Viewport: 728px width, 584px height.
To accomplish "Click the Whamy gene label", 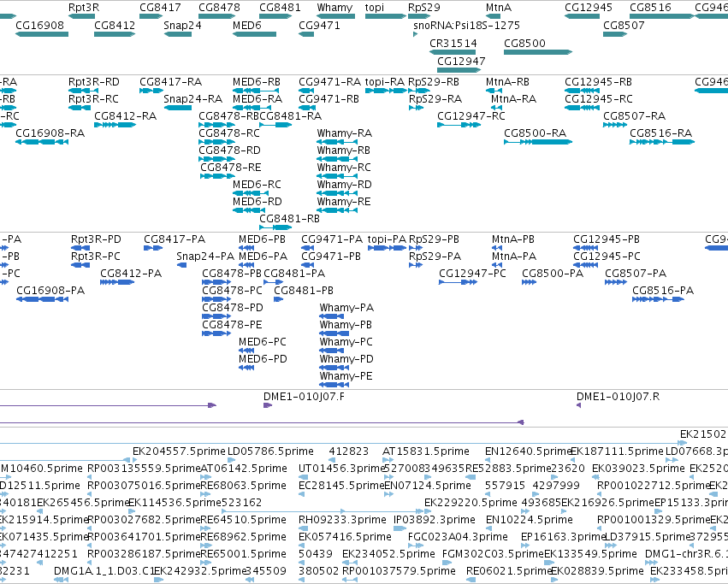I will tap(334, 8).
